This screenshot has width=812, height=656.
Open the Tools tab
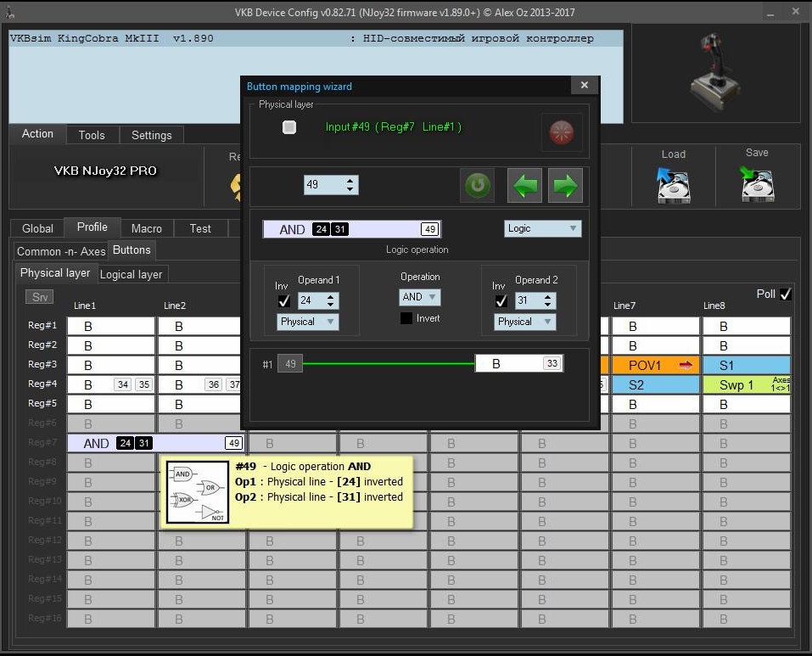[x=92, y=135]
